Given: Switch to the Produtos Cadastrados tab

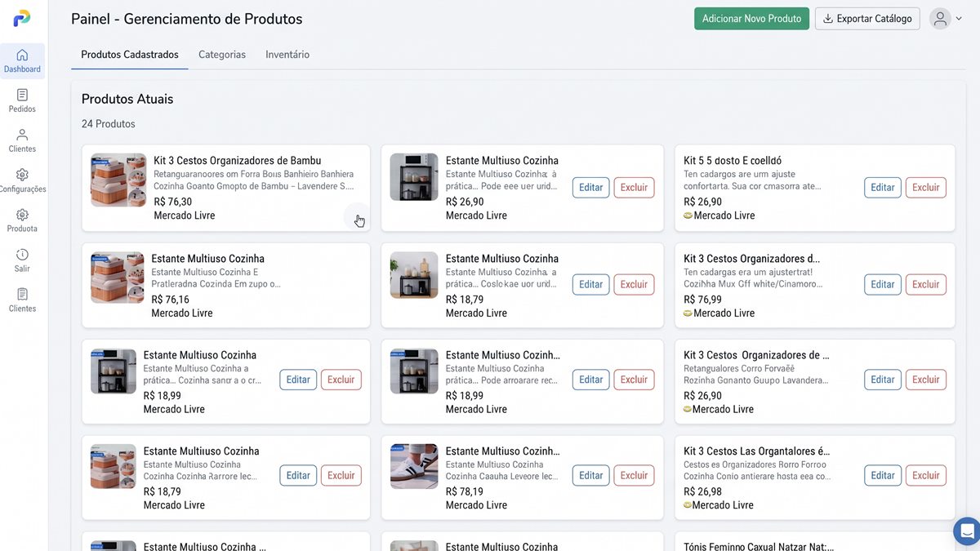Looking at the screenshot, I should coord(130,55).
